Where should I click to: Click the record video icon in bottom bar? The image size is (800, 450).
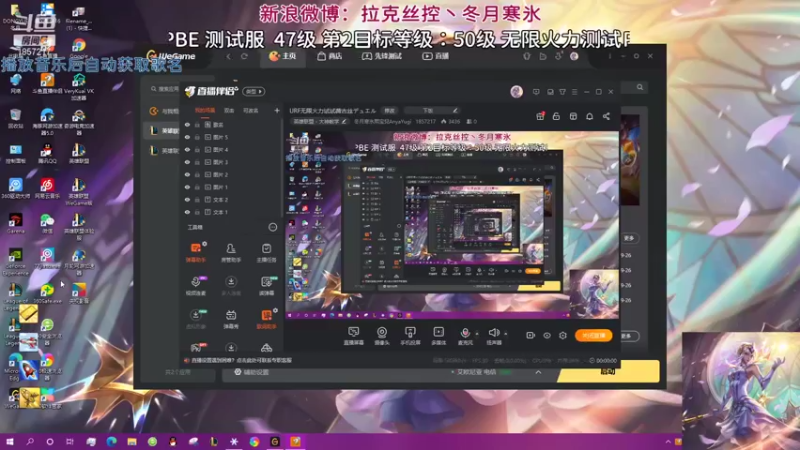point(530,335)
